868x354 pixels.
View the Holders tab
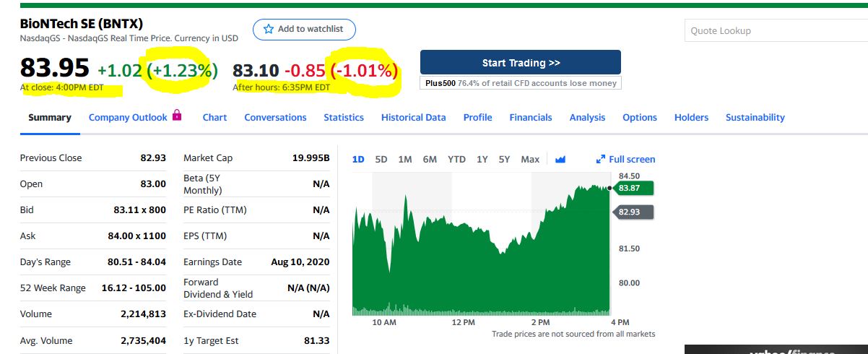pos(691,118)
